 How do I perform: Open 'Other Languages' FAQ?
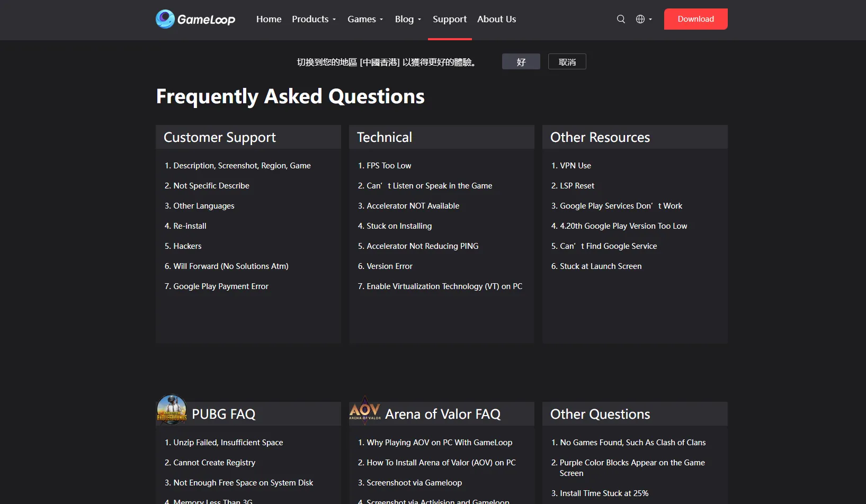[x=200, y=206]
